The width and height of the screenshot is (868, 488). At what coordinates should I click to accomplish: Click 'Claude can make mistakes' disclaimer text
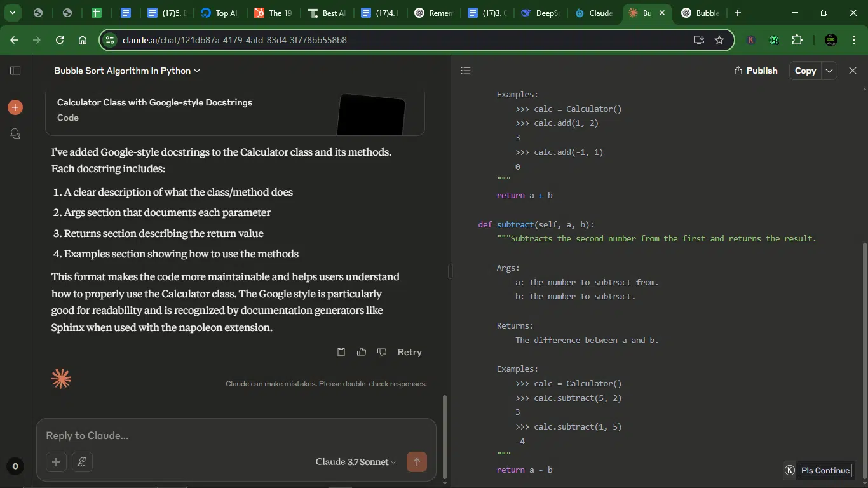pyautogui.click(x=326, y=384)
